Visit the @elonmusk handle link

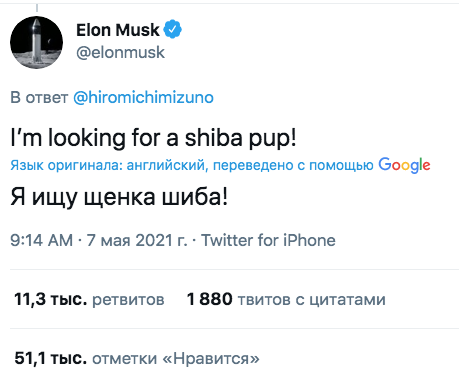120,52
